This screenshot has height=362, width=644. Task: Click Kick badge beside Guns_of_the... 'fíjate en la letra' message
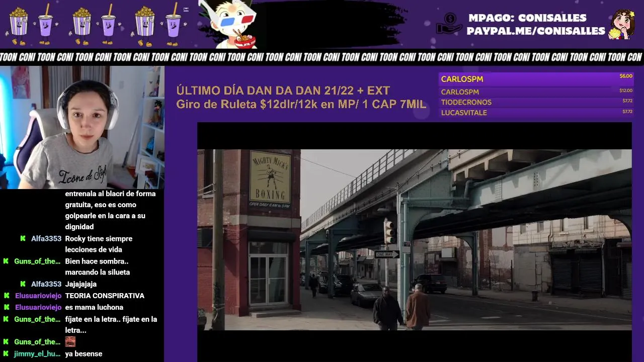(x=6, y=319)
